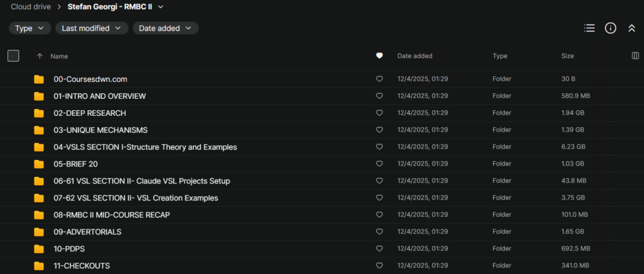The width and height of the screenshot is (644, 274).
Task: Toggle the select-all checkbox
Action: [13, 56]
